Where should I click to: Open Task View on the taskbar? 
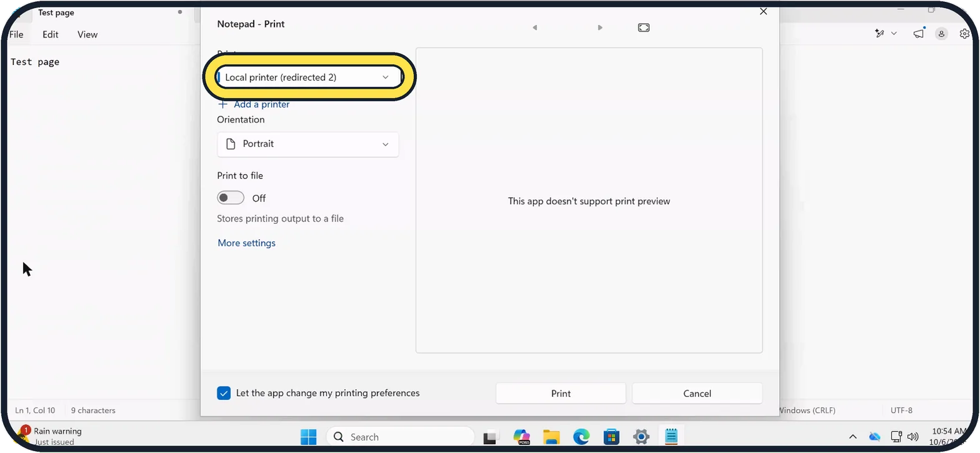[x=491, y=437]
